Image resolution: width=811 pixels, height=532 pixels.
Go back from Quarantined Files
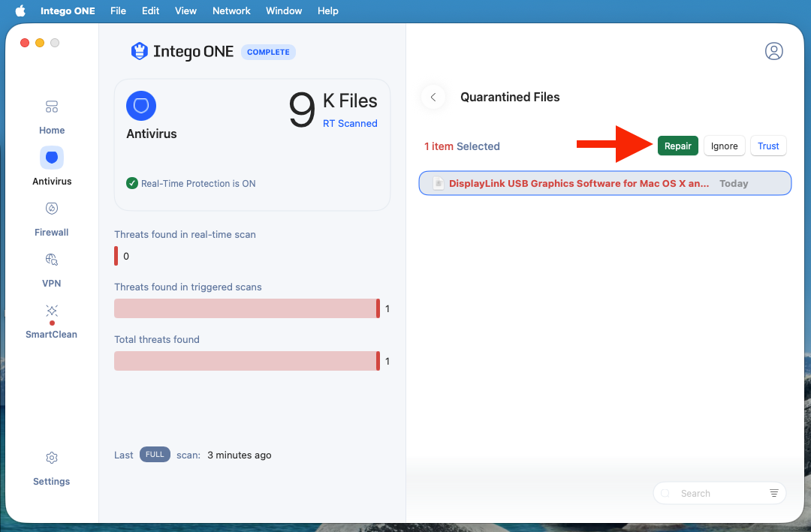[433, 97]
